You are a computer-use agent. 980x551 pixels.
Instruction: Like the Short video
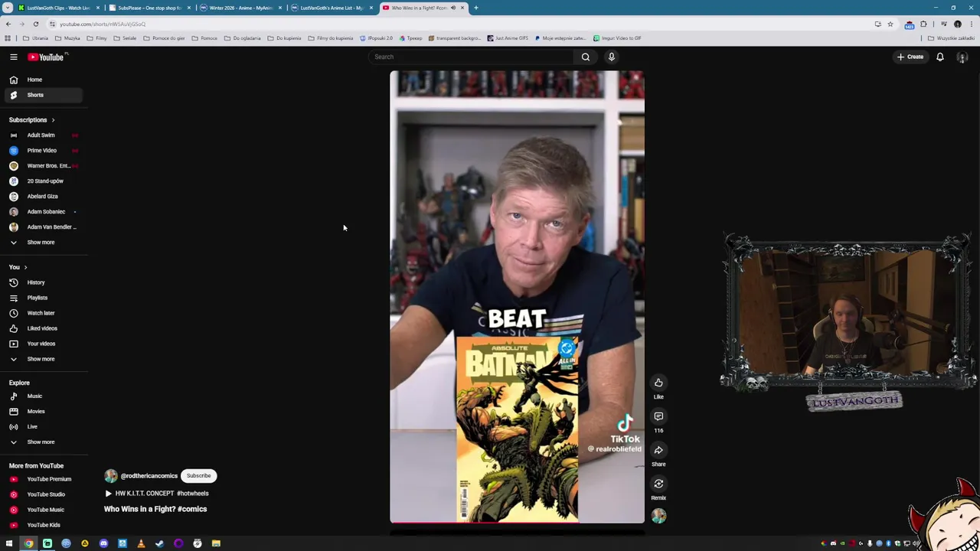658,383
